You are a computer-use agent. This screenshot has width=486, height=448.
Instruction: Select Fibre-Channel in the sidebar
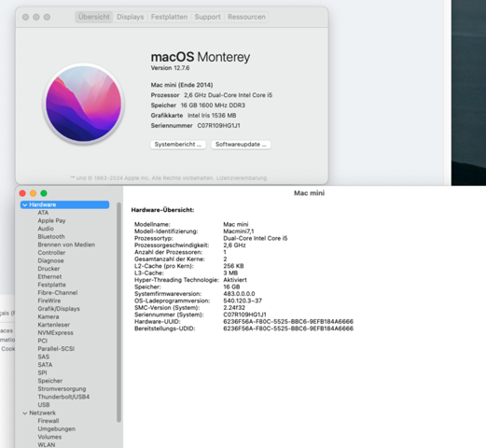click(x=58, y=293)
